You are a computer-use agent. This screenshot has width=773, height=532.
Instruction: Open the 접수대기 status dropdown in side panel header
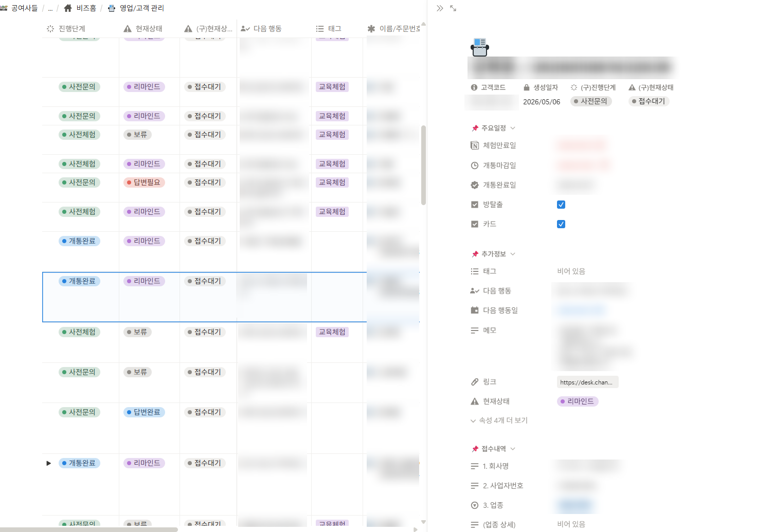[649, 101]
